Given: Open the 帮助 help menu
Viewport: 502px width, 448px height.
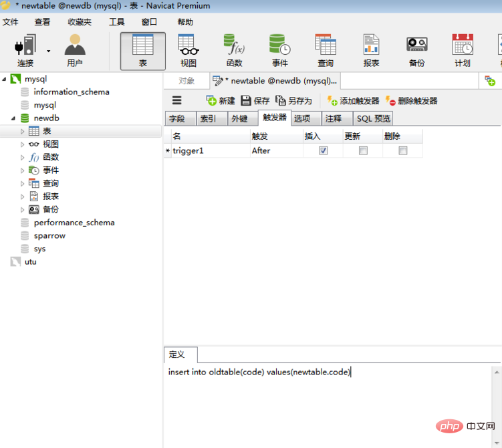Looking at the screenshot, I should click(185, 22).
